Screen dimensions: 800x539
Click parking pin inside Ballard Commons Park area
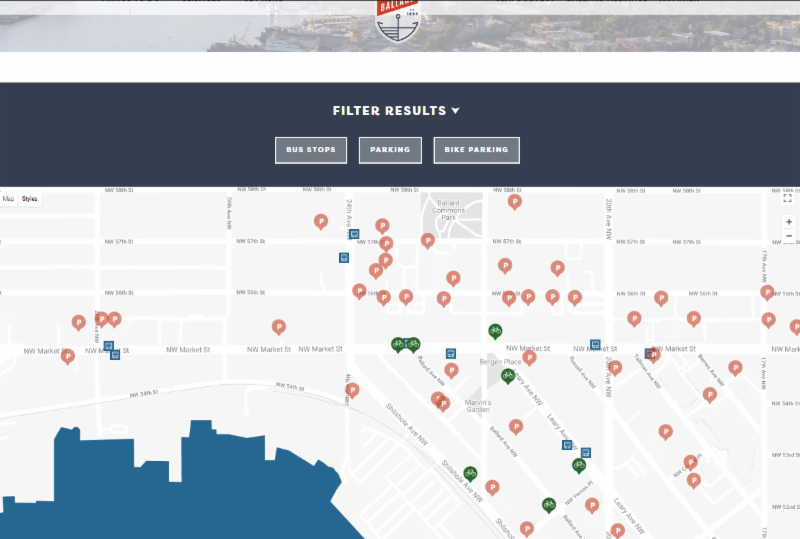[428, 240]
